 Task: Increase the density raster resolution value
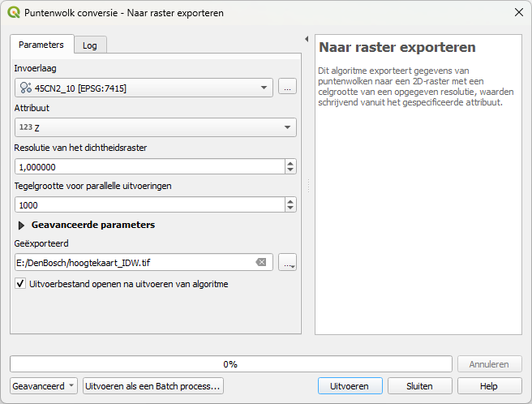[x=290, y=162]
